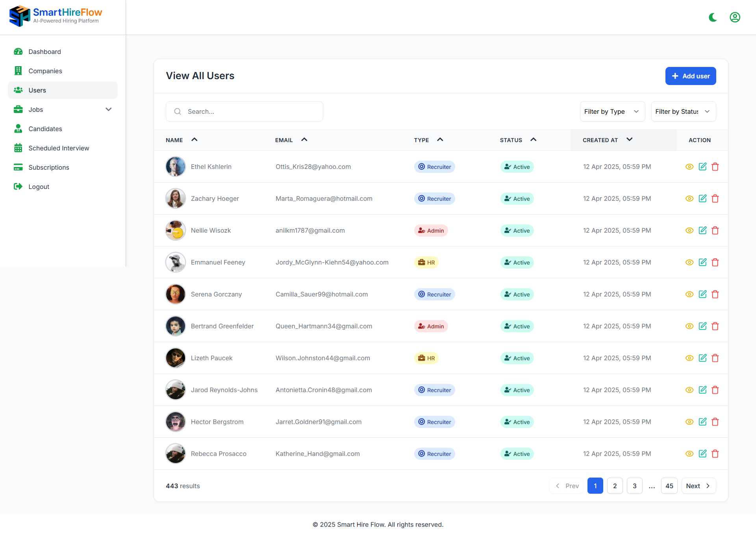756x535 pixels.
Task: Edit Lizeth Paucek using pencil icon
Action: pos(702,358)
